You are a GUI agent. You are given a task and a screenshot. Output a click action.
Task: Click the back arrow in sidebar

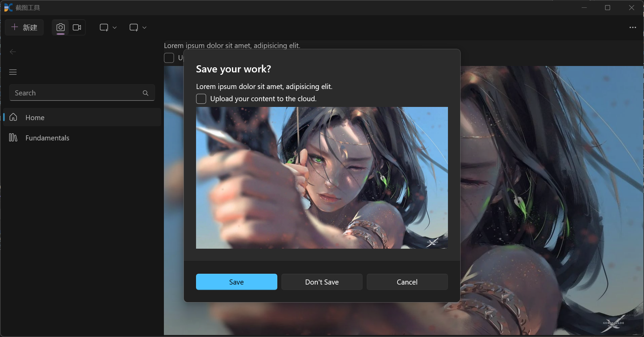tap(13, 52)
